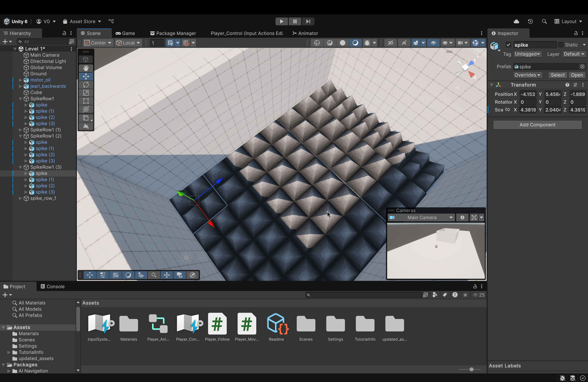Screen dimensions: 588x382
Task: Open the global search magnifier
Action: point(544,22)
